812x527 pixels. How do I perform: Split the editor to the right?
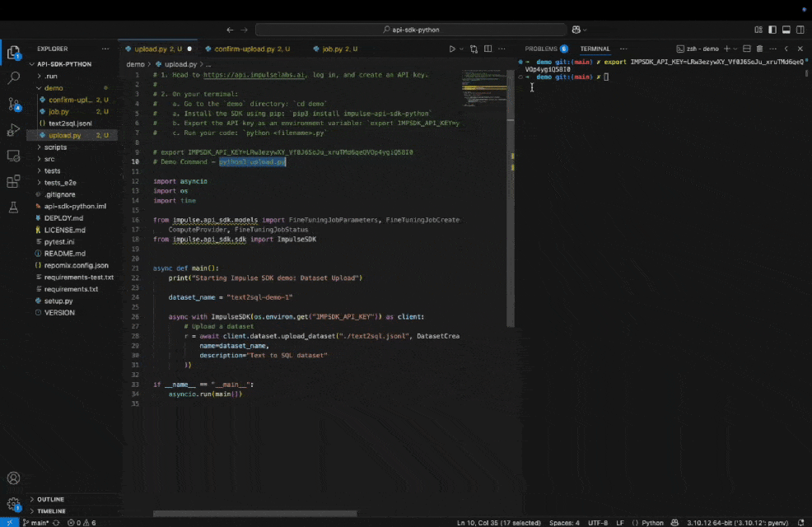pos(488,49)
